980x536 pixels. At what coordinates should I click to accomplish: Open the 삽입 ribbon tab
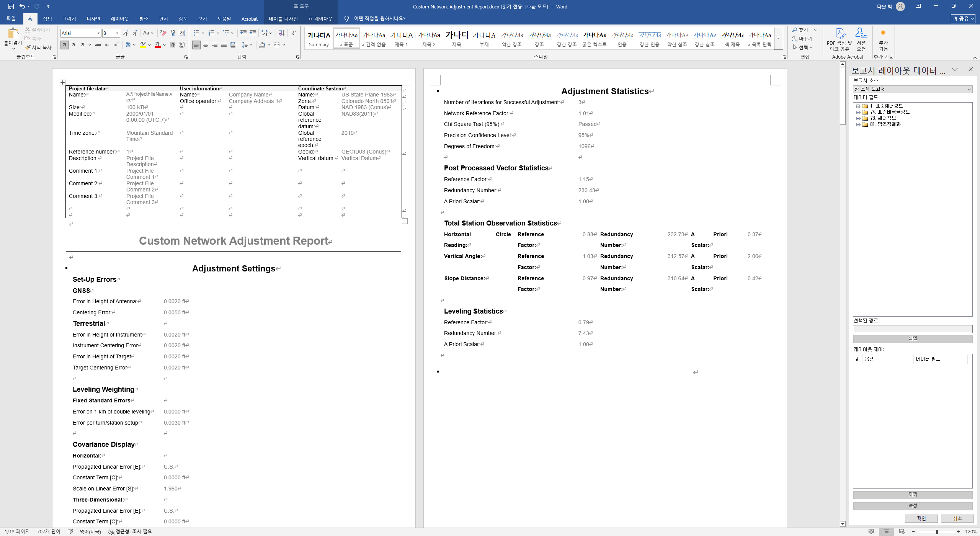pos(47,19)
